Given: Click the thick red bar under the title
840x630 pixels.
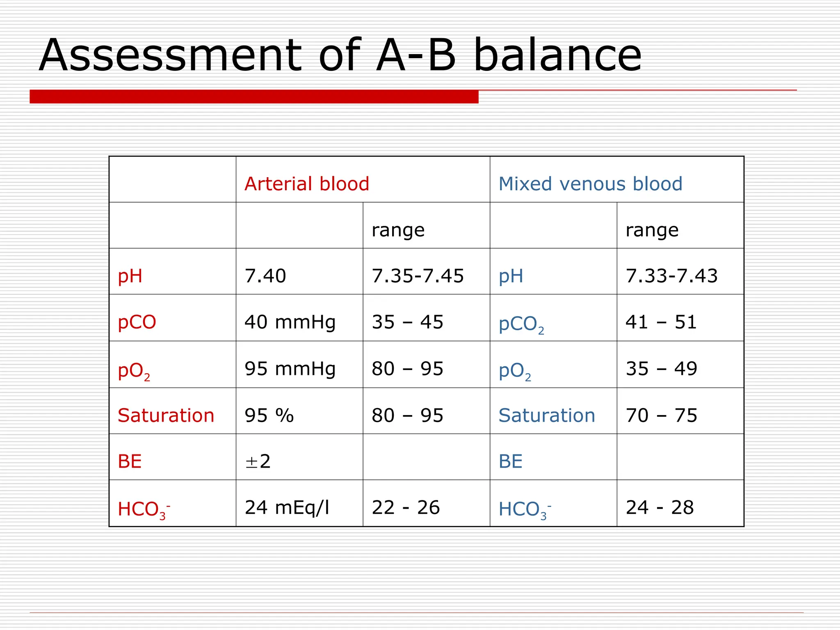Looking at the screenshot, I should (254, 97).
